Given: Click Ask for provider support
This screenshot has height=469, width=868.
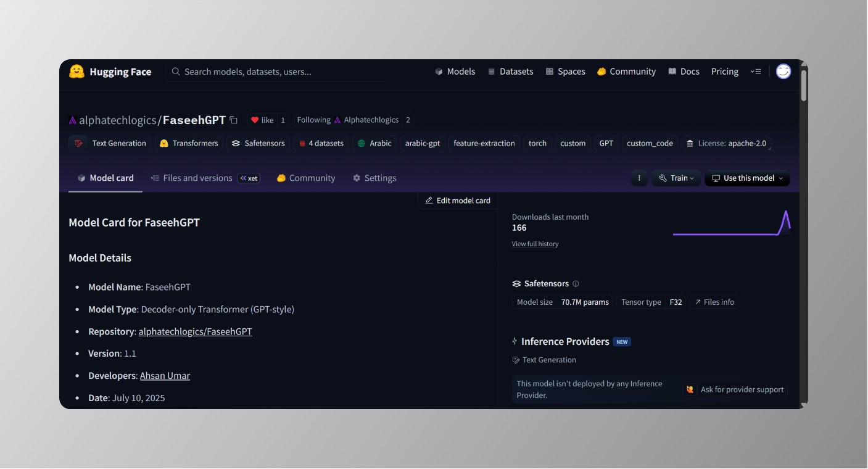Looking at the screenshot, I should tap(735, 390).
